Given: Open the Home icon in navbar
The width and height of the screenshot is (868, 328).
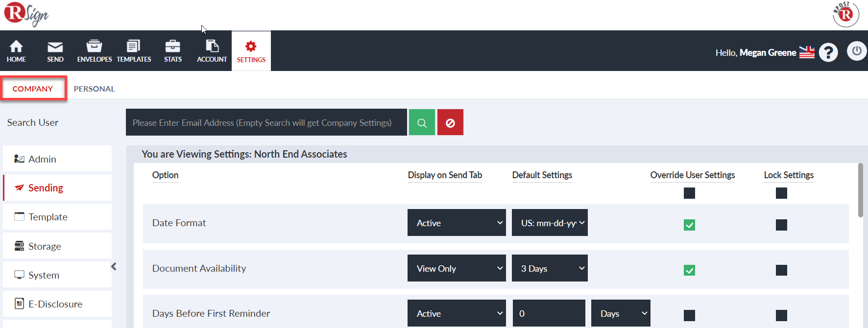Looking at the screenshot, I should tap(16, 46).
